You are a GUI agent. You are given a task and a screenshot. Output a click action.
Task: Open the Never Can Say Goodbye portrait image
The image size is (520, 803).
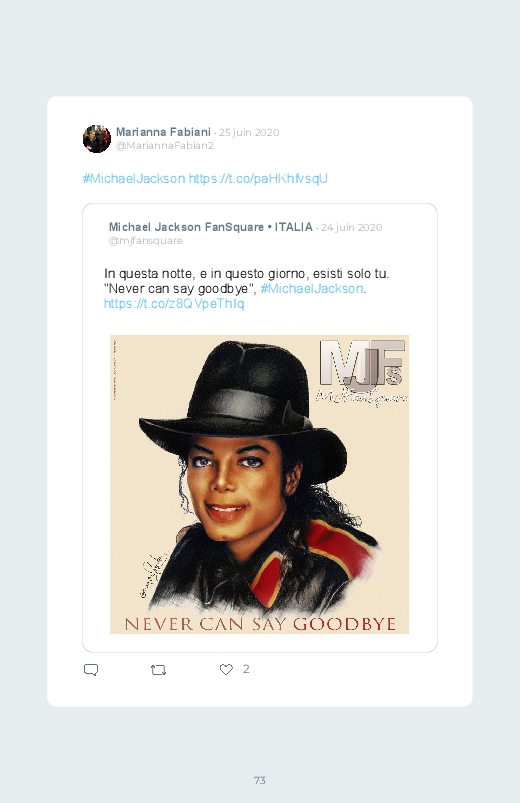(x=259, y=484)
